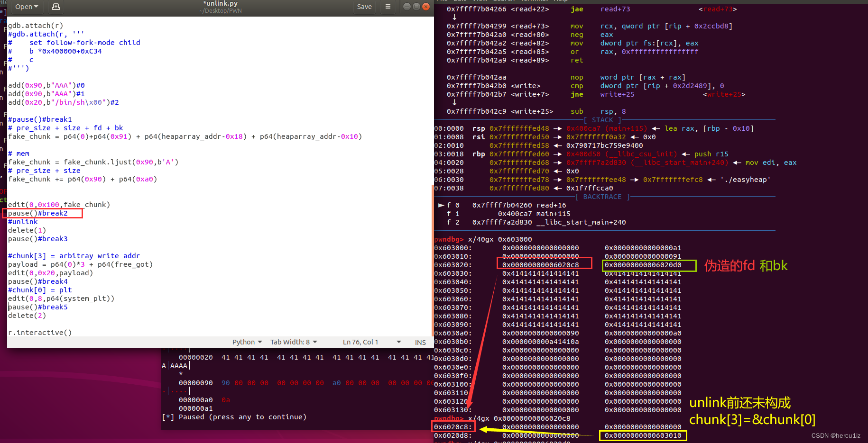The width and height of the screenshot is (868, 443).
Task: Click the 0x00000000000000a1 value in memory dump
Action: click(x=643, y=248)
